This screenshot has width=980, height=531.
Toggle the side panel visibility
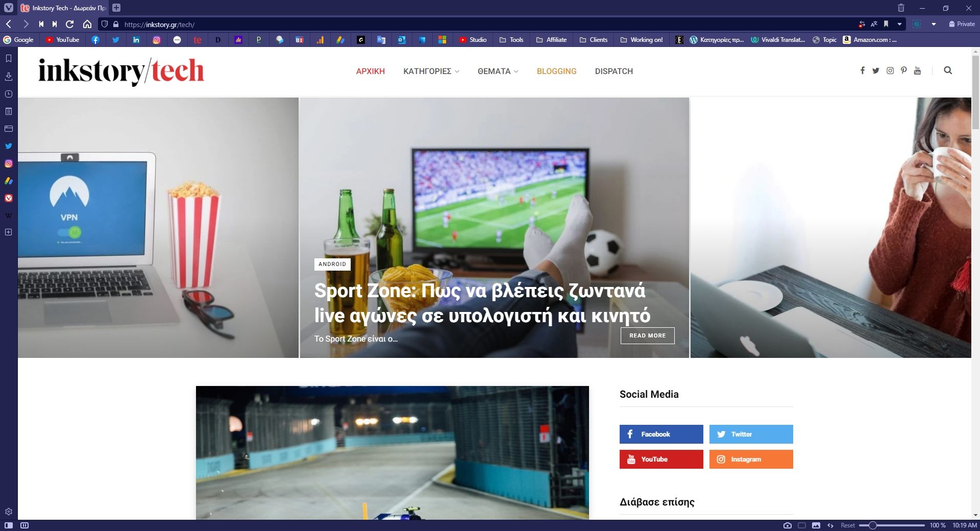[9, 525]
